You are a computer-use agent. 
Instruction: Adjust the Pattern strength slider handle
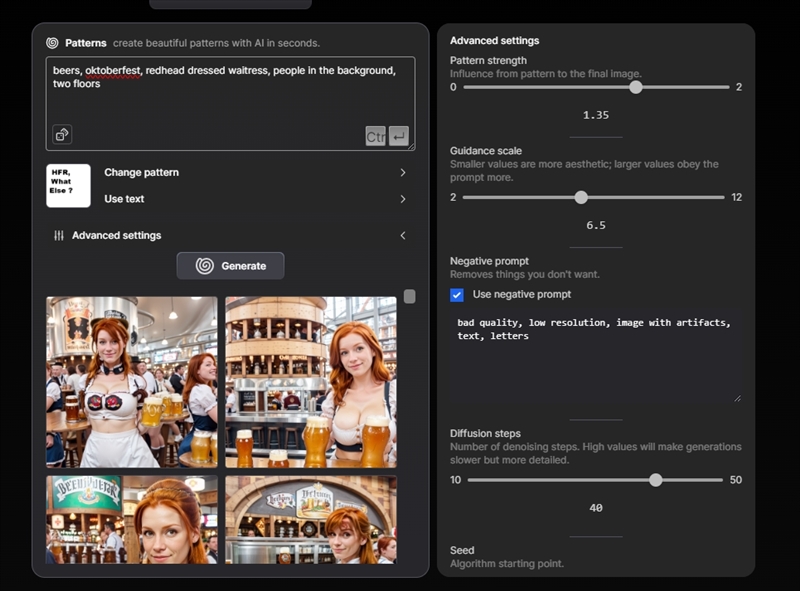click(x=635, y=87)
